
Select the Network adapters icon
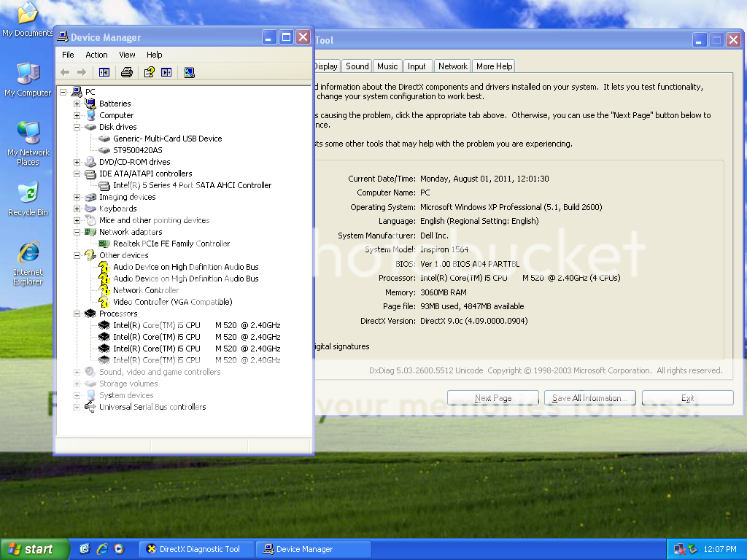tap(90, 232)
